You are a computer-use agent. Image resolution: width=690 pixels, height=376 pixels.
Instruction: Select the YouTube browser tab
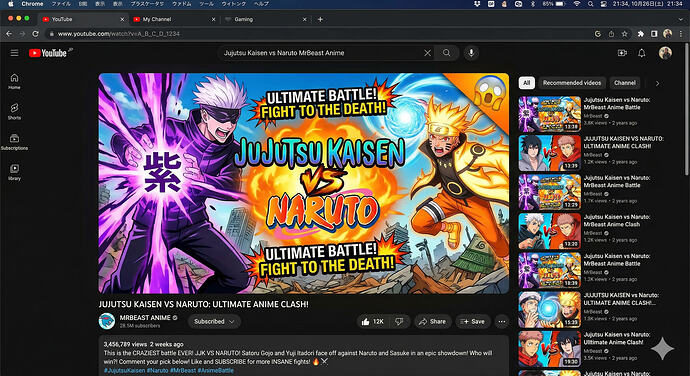pyautogui.click(x=83, y=19)
